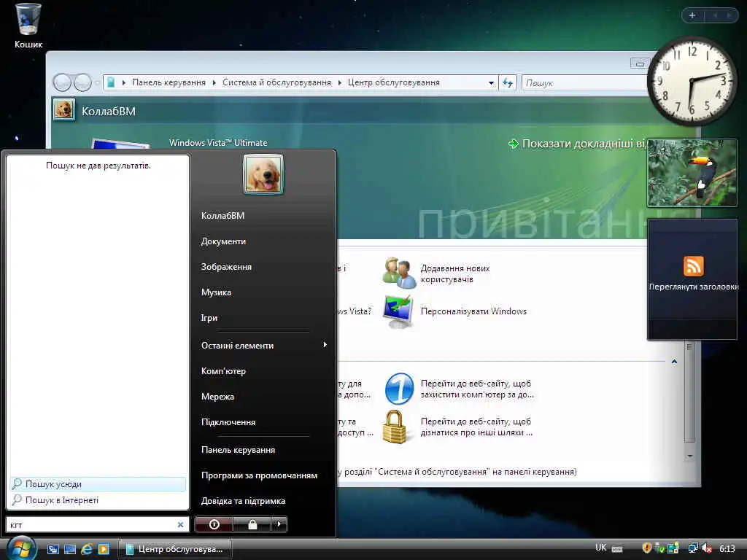The image size is (747, 560).
Task: Click Центр обслуговування breadcrumb
Action: 393,82
